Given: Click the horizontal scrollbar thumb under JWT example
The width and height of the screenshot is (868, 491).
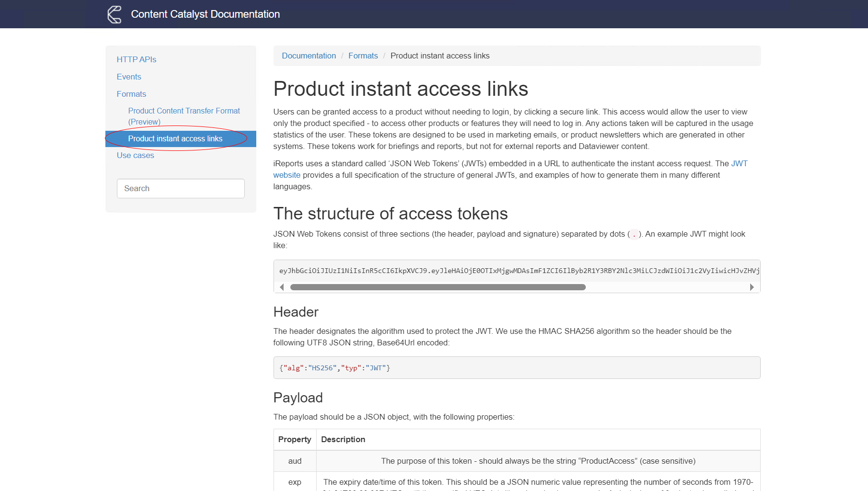Looking at the screenshot, I should click(x=438, y=287).
